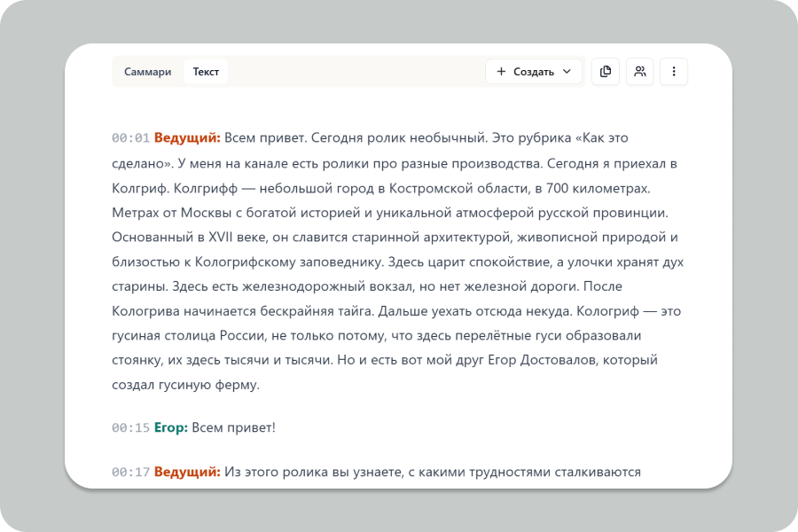Click the speaker label Ведущий at 00:01
Image resolution: width=798 pixels, height=532 pixels.
tap(185, 138)
